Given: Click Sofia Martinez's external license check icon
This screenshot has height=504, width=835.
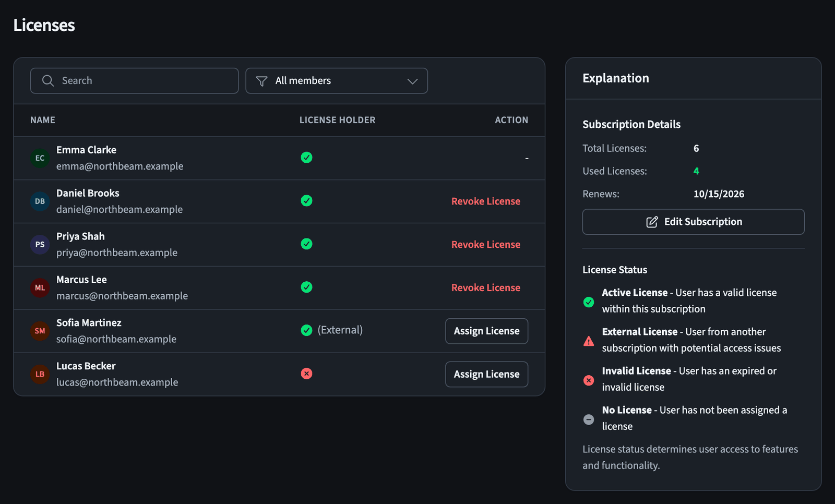Looking at the screenshot, I should point(307,330).
